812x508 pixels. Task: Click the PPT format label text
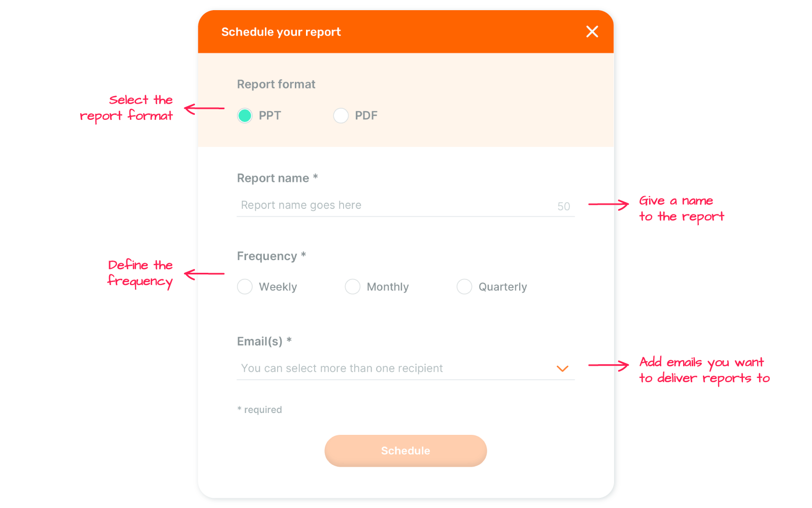pos(269,116)
